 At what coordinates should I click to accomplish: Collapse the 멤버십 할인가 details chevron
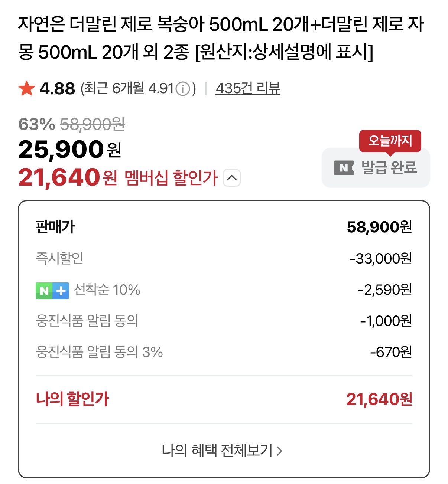click(x=232, y=178)
